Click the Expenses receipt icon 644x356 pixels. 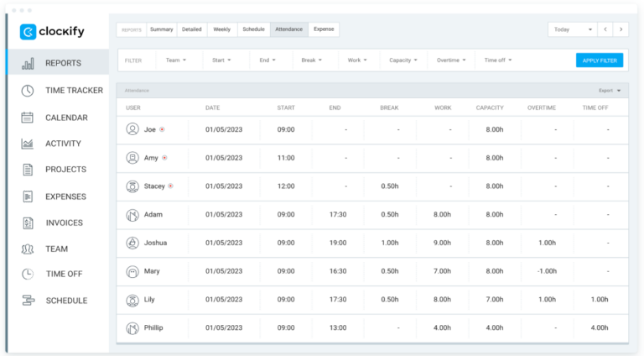coord(28,196)
